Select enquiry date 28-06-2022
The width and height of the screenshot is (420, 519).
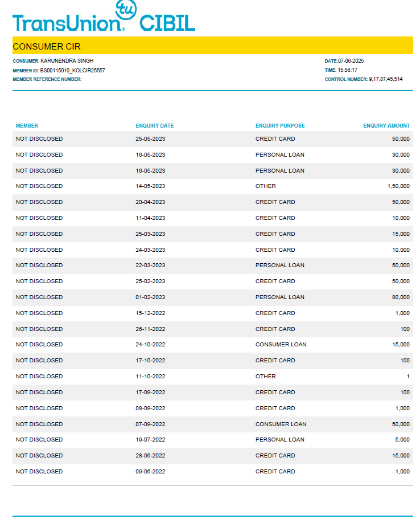[x=150, y=455]
